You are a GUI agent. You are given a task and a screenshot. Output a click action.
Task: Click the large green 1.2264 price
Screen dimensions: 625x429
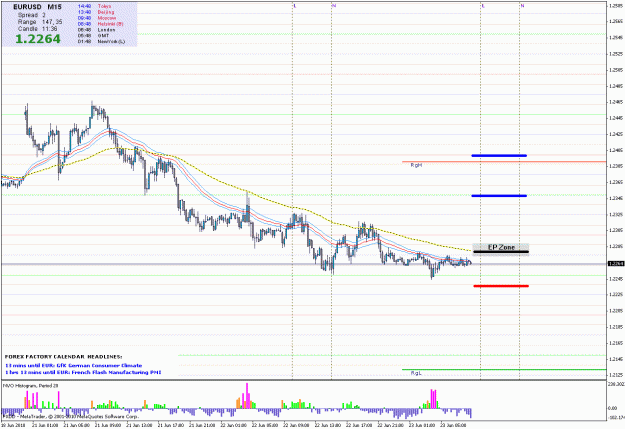click(38, 39)
